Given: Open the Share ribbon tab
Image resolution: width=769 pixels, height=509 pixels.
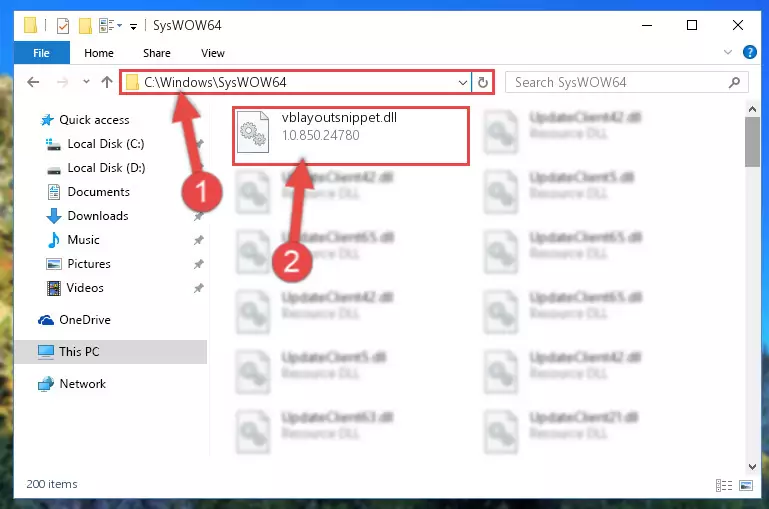Looking at the screenshot, I should (x=156, y=53).
